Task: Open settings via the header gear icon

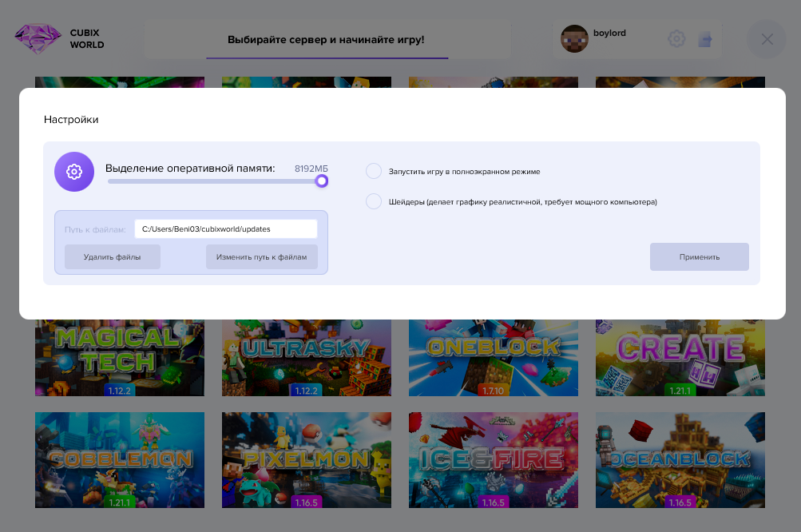Action: pos(676,39)
